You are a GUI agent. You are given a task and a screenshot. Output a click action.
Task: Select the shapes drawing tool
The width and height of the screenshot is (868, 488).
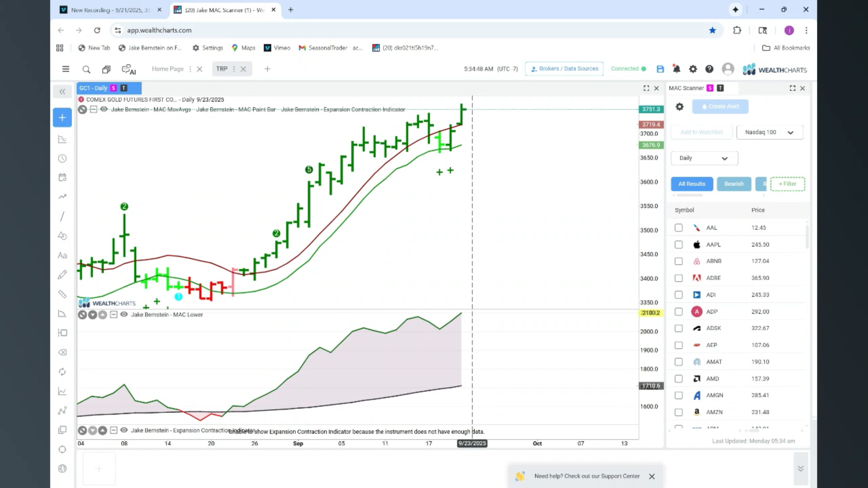tap(62, 236)
